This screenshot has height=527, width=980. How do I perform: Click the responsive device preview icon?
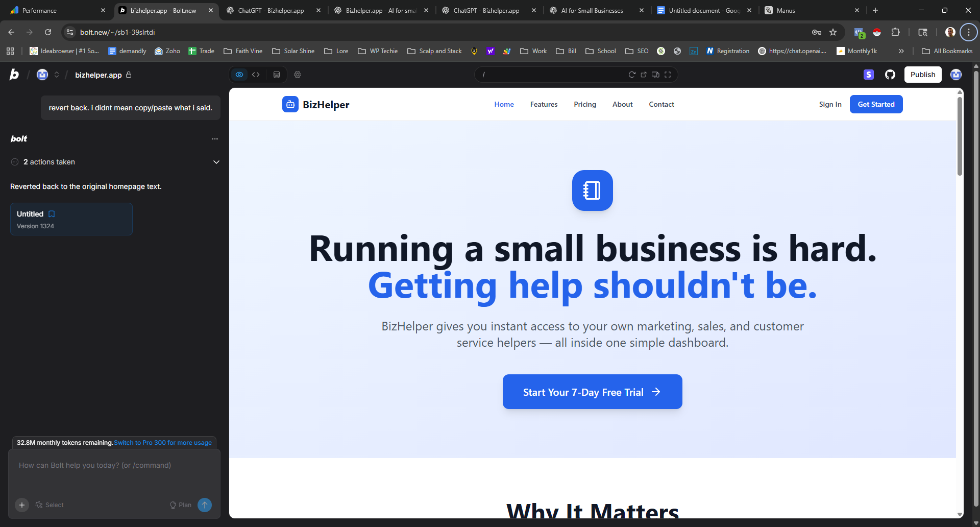655,75
